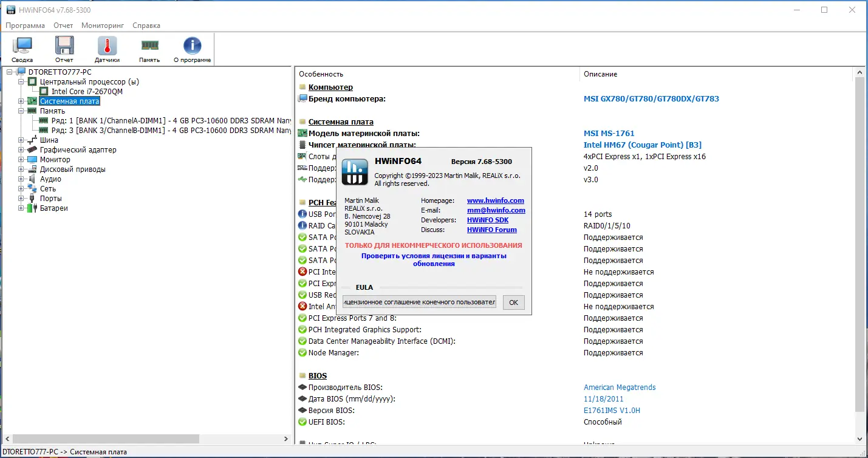
Task: Click the network icon beside Сеть
Action: click(x=32, y=189)
